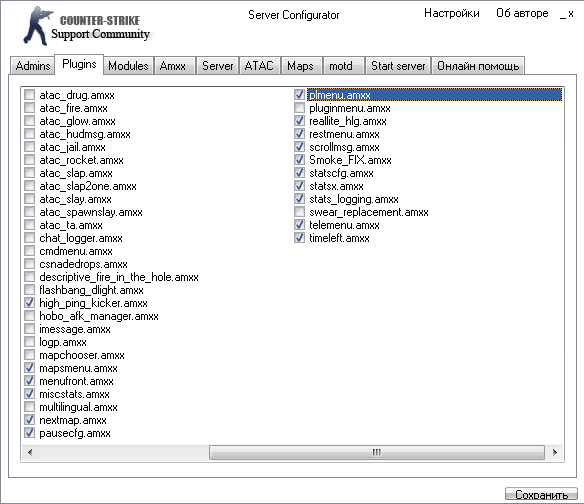Uncheck nextmap.amxx plugin
Image resolution: width=584 pixels, height=504 pixels.
pyautogui.click(x=29, y=420)
